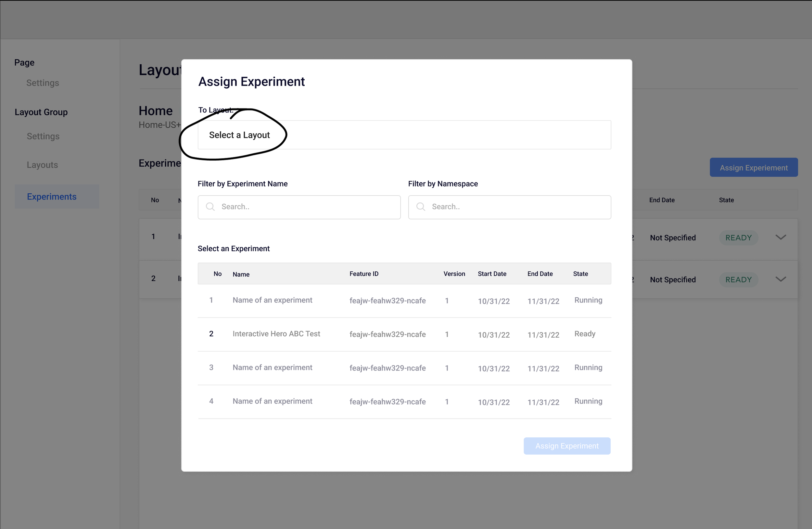Open Settings under Layout Group

click(43, 136)
